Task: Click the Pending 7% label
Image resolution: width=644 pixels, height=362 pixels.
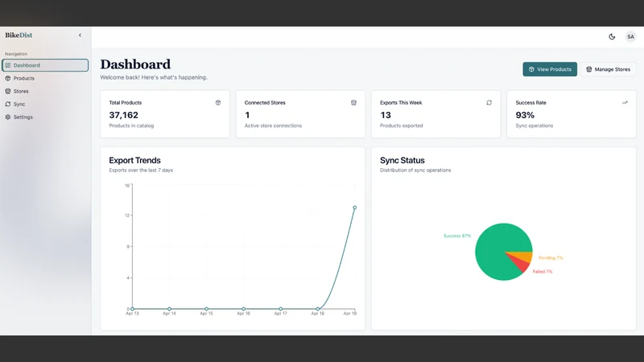Action: 551,257
